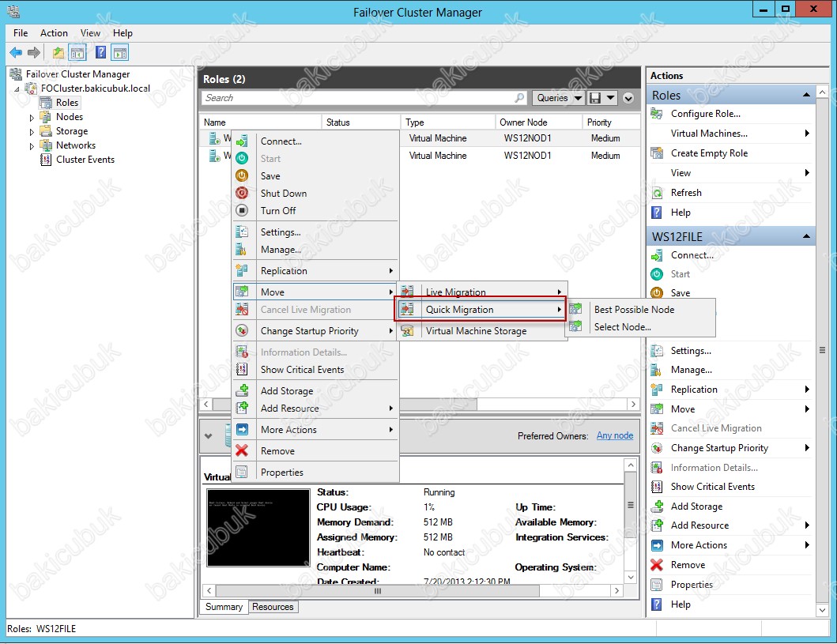This screenshot has height=644, width=837.
Task: Switch to the Summary tab
Action: click(224, 607)
